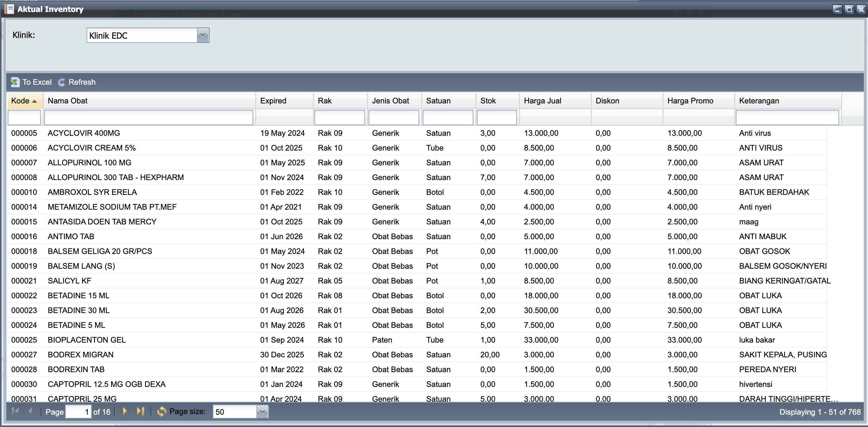Click the Stok column header
This screenshot has width=868, height=427.
[x=488, y=101]
